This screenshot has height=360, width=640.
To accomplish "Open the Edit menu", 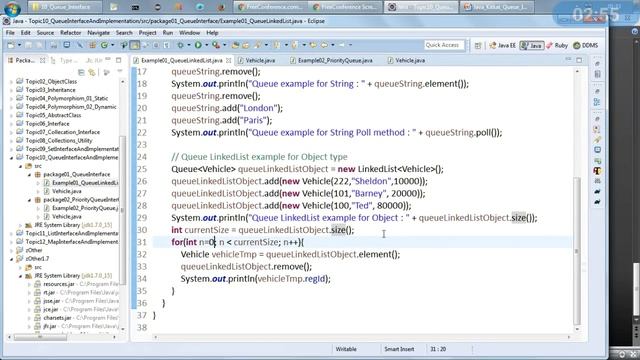I will point(26,33).
